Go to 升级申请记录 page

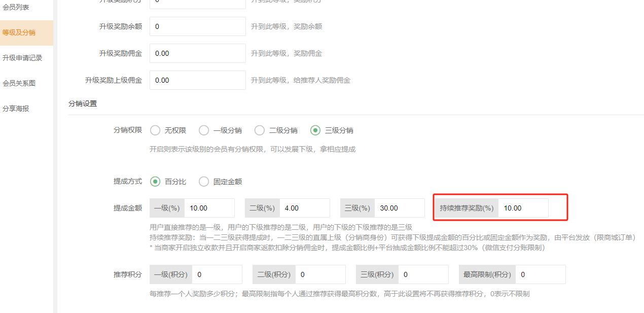click(22, 58)
